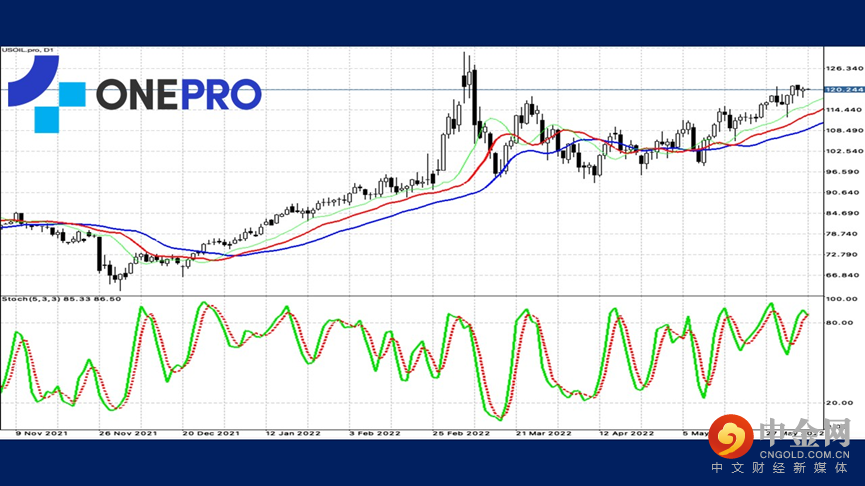
Task: Click the 66.840 price axis label
Action: pyautogui.click(x=844, y=275)
